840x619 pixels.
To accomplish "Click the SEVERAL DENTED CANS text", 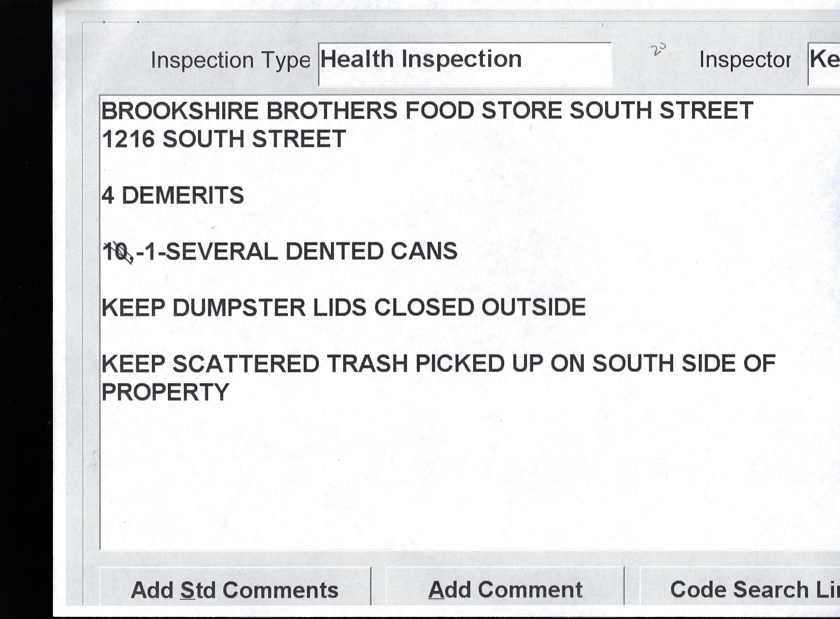I will pyautogui.click(x=311, y=251).
